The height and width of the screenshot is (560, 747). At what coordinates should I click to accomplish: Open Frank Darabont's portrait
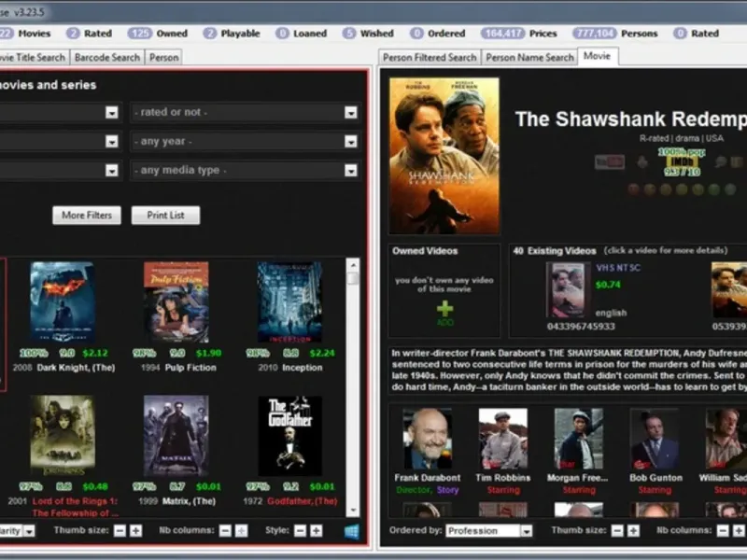(428, 439)
